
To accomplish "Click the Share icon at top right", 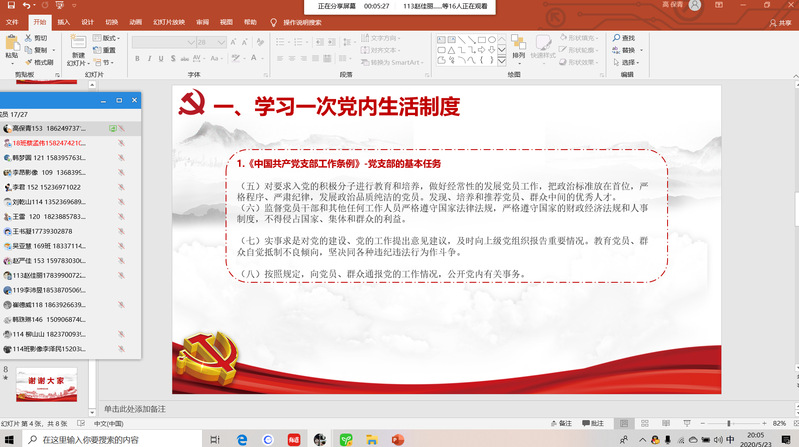I will pyautogui.click(x=779, y=22).
